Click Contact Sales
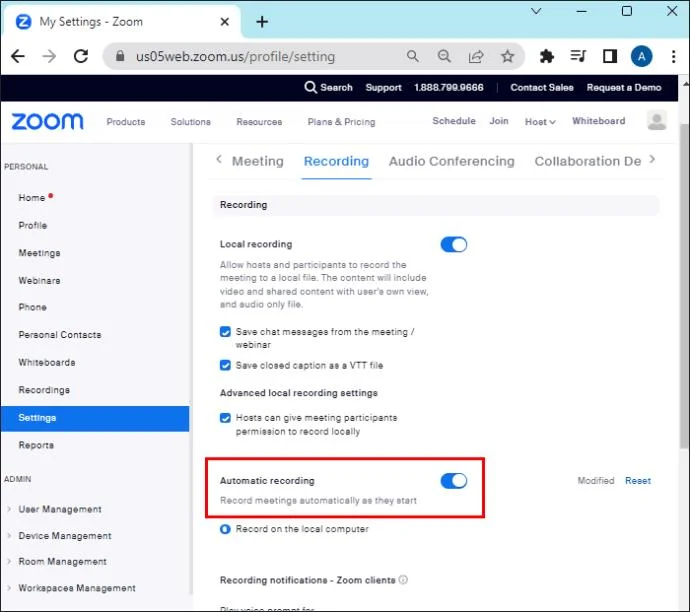This screenshot has width=690, height=612. [542, 88]
